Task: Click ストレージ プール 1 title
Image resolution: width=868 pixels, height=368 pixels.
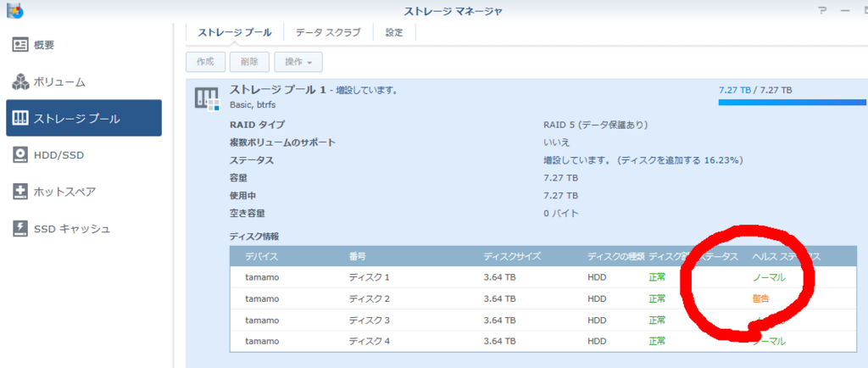Action: [277, 90]
